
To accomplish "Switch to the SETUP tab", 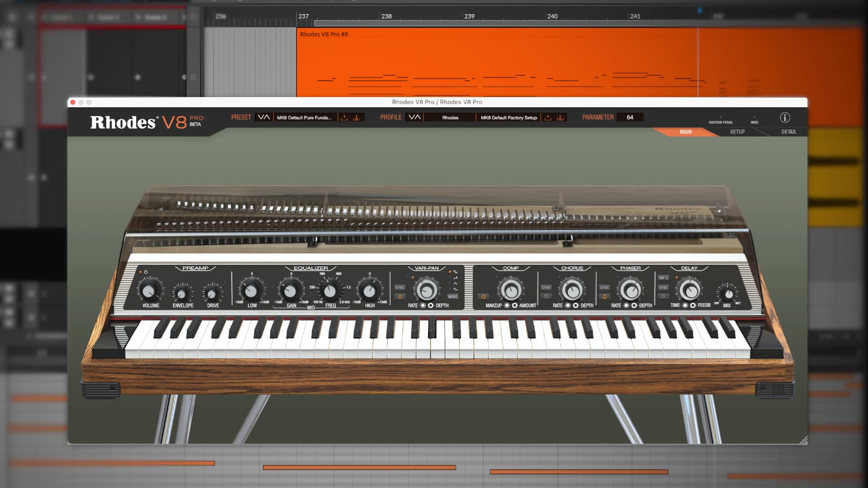I will click(737, 132).
